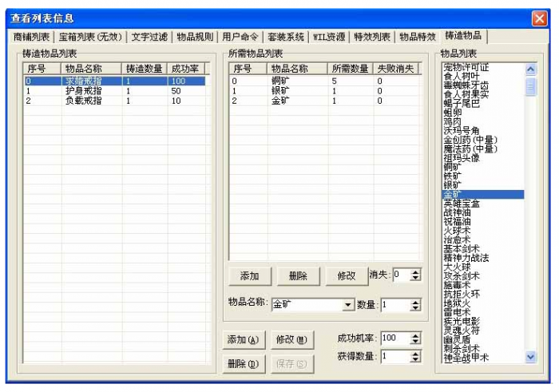Increase the 成功机率 spinner value

414,335
